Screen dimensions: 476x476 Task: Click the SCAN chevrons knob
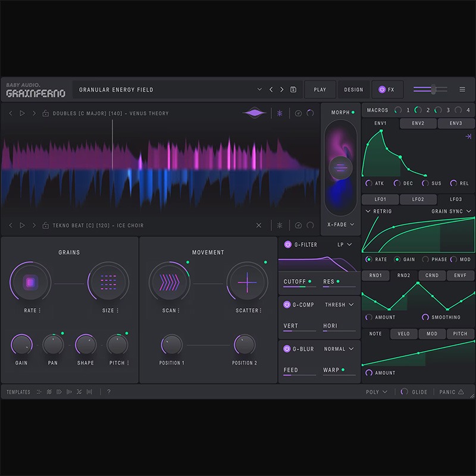(x=170, y=282)
